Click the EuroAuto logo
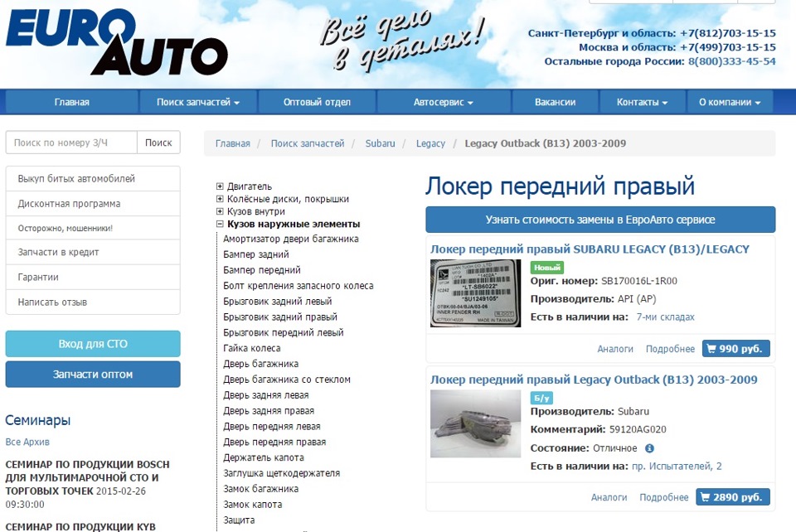The image size is (796, 532). [x=117, y=42]
